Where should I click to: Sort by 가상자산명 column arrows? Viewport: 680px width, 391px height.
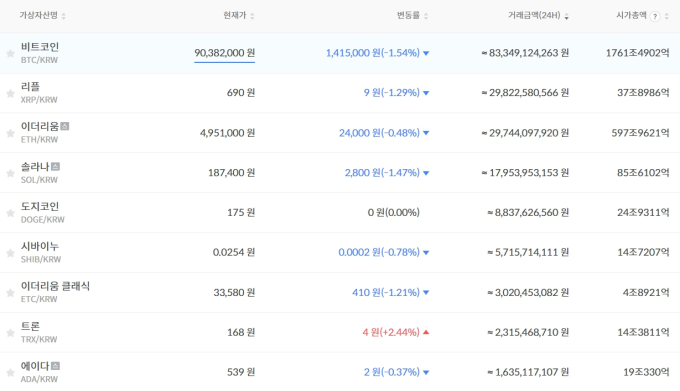click(x=64, y=16)
